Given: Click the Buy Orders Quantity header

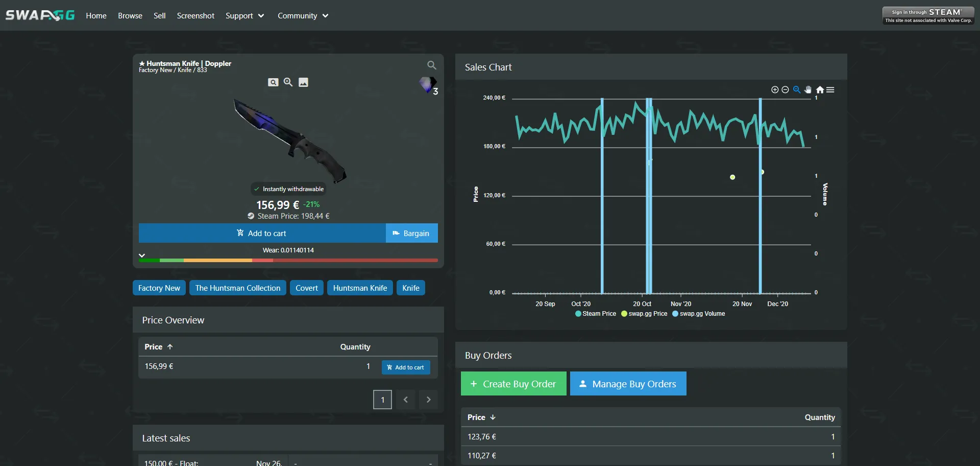Looking at the screenshot, I should 820,417.
